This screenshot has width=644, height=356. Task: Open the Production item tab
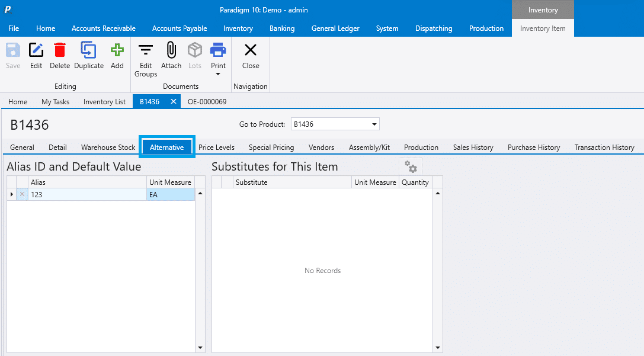pyautogui.click(x=421, y=147)
